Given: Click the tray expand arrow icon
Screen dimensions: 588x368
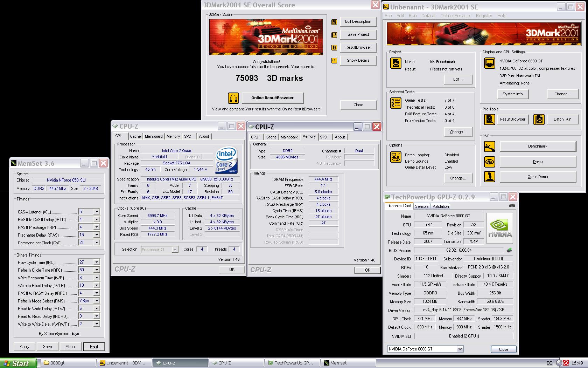Looking at the screenshot, I should tap(559, 363).
